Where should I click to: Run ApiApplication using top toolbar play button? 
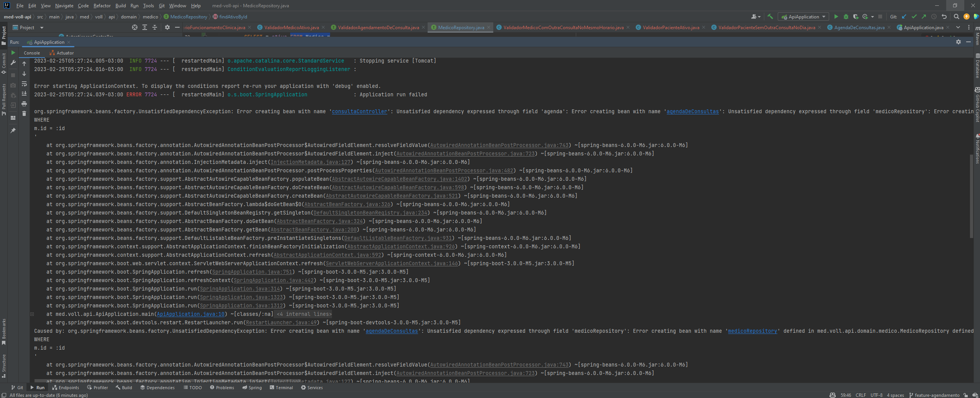pos(836,17)
